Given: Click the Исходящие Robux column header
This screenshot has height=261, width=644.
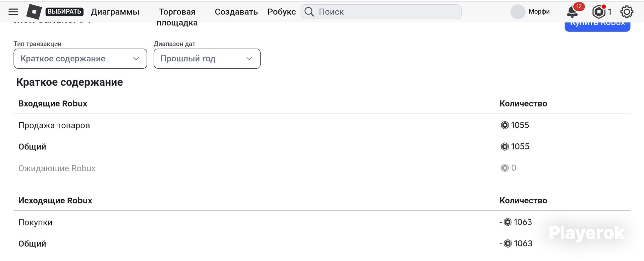Looking at the screenshot, I should [55, 200].
